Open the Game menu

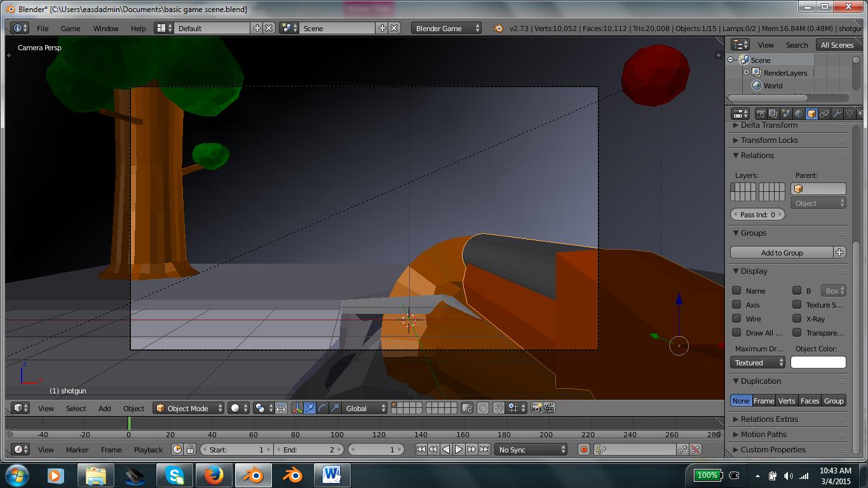point(71,28)
